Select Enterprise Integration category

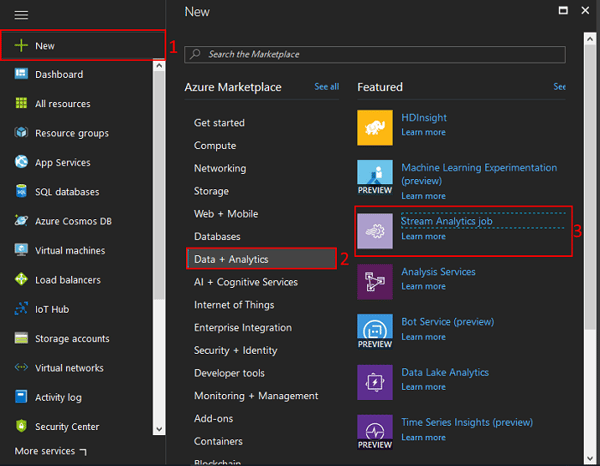(243, 328)
